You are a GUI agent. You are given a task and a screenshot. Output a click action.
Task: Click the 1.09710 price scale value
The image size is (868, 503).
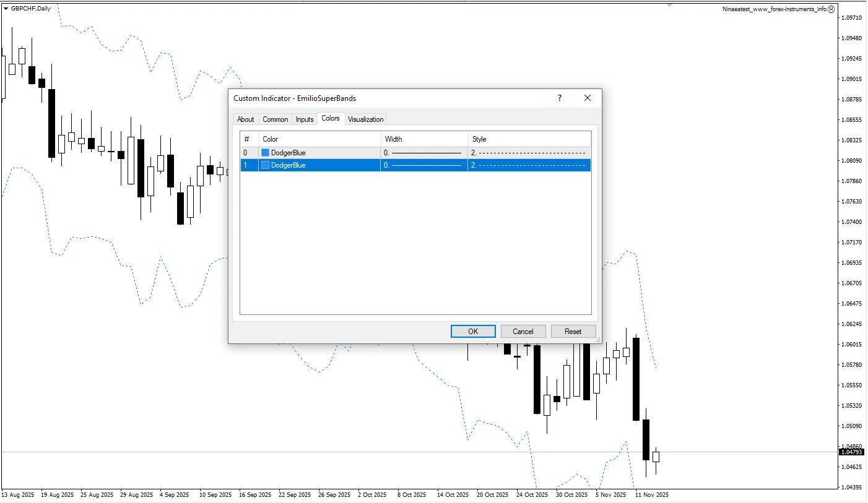(x=851, y=18)
